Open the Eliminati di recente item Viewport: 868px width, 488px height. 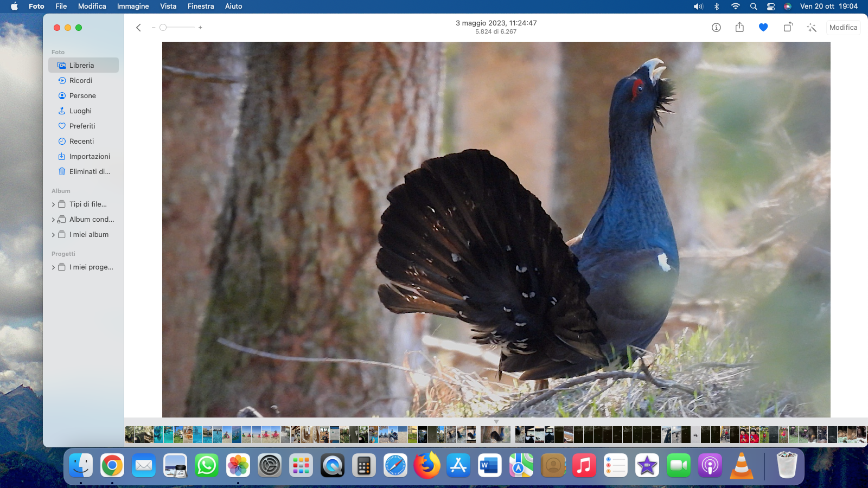pyautogui.click(x=84, y=171)
